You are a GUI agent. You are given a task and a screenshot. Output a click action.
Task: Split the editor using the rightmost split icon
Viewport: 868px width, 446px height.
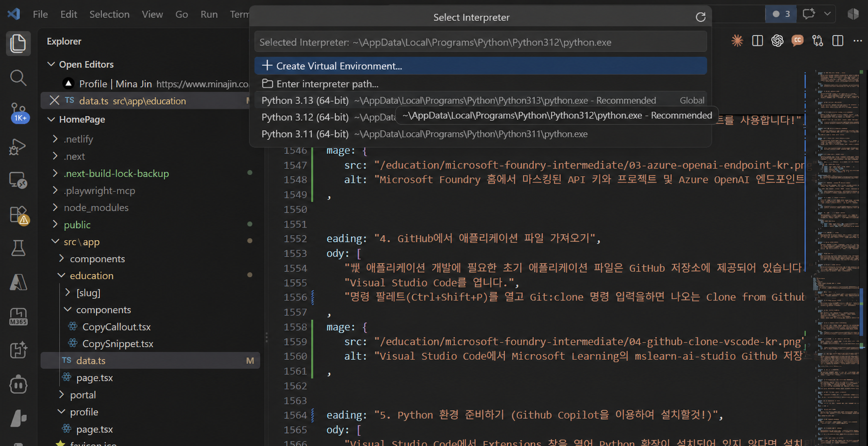[x=838, y=41]
